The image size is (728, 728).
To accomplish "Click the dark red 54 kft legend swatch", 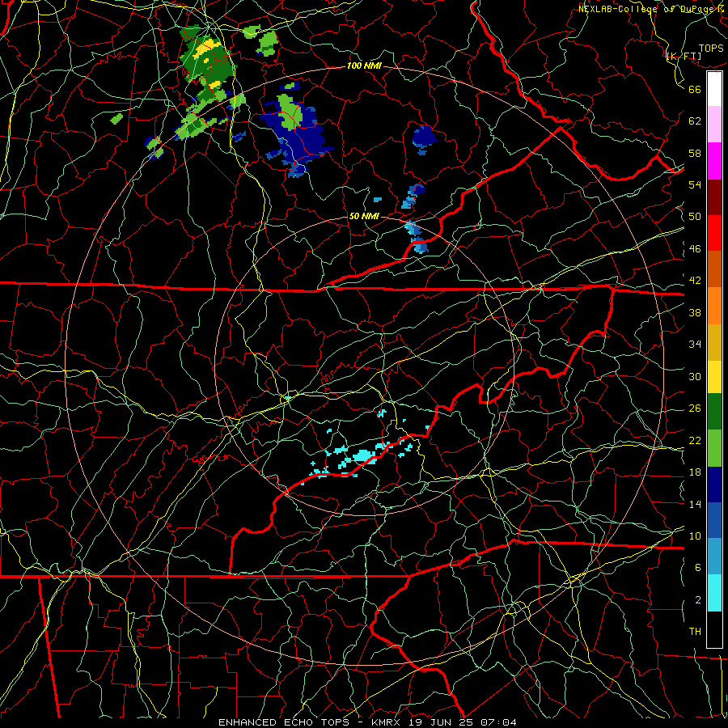I will 714,197.
